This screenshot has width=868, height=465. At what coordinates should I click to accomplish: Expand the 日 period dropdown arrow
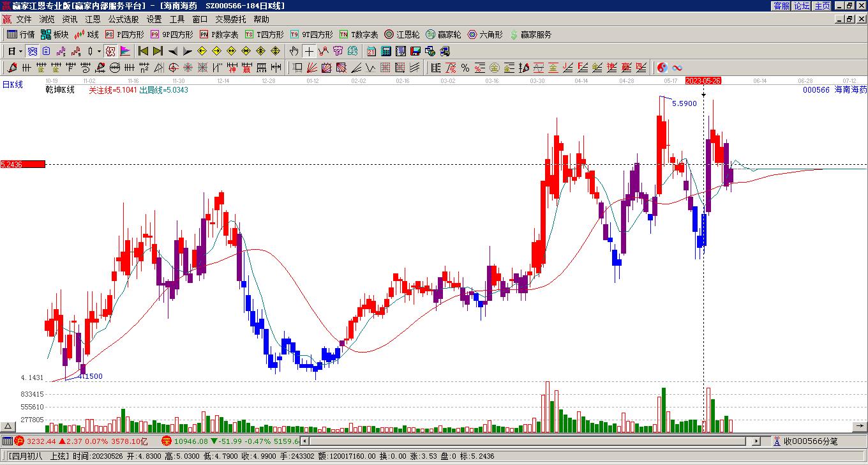(21, 51)
